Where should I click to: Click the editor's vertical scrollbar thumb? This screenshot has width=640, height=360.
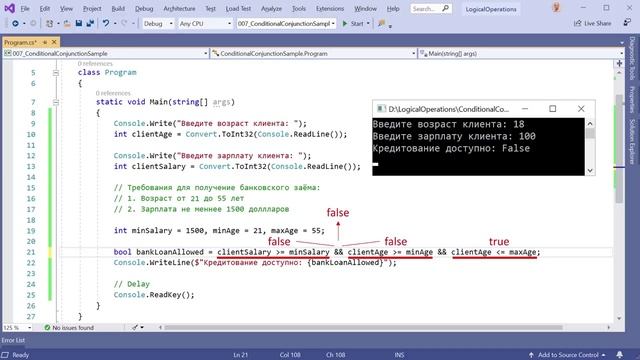pyautogui.click(x=619, y=148)
